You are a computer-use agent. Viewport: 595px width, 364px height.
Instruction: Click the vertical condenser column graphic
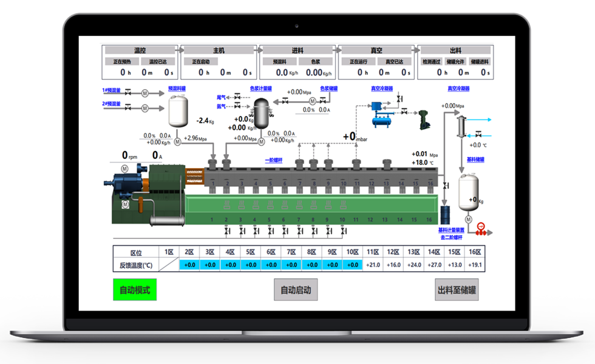click(x=461, y=126)
